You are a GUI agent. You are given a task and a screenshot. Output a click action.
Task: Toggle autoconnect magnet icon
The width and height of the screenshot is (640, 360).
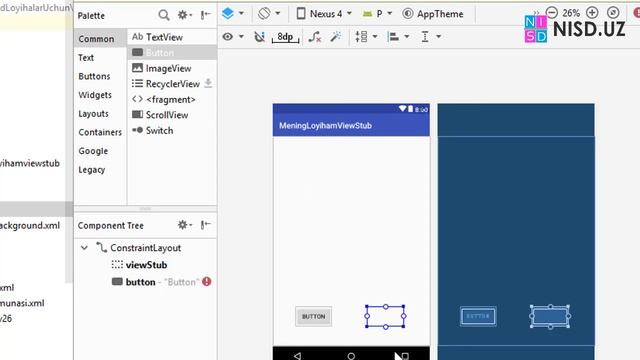259,37
